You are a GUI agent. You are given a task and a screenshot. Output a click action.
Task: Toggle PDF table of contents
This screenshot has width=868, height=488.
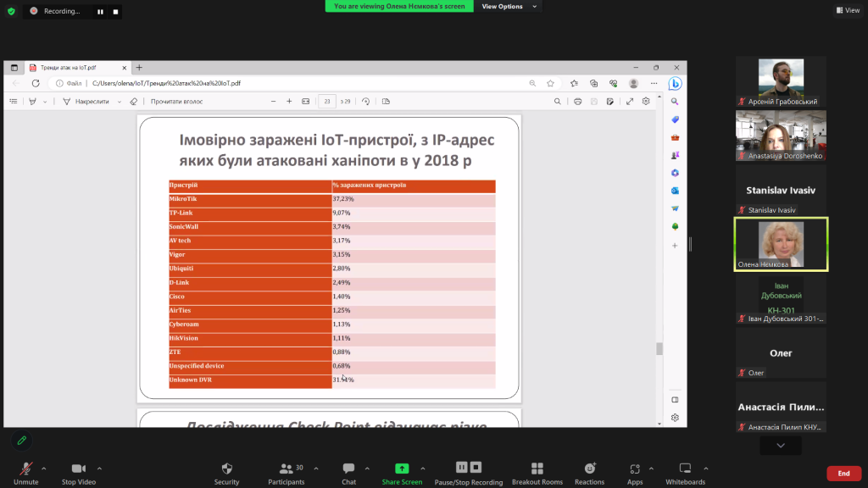(x=14, y=102)
